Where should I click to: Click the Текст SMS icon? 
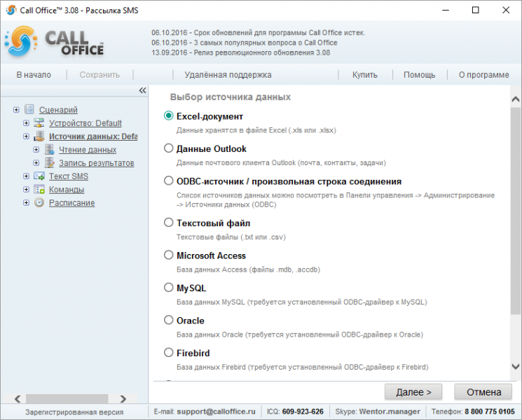[x=39, y=176]
